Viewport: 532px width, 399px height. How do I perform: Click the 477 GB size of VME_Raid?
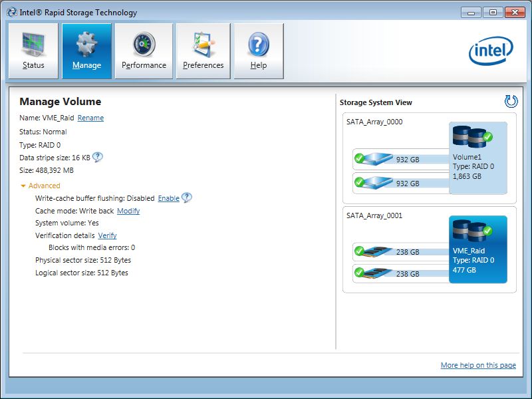click(x=464, y=270)
